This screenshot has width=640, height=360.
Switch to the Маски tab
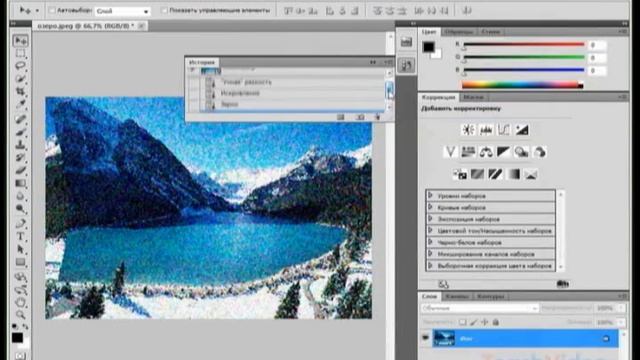click(473, 97)
